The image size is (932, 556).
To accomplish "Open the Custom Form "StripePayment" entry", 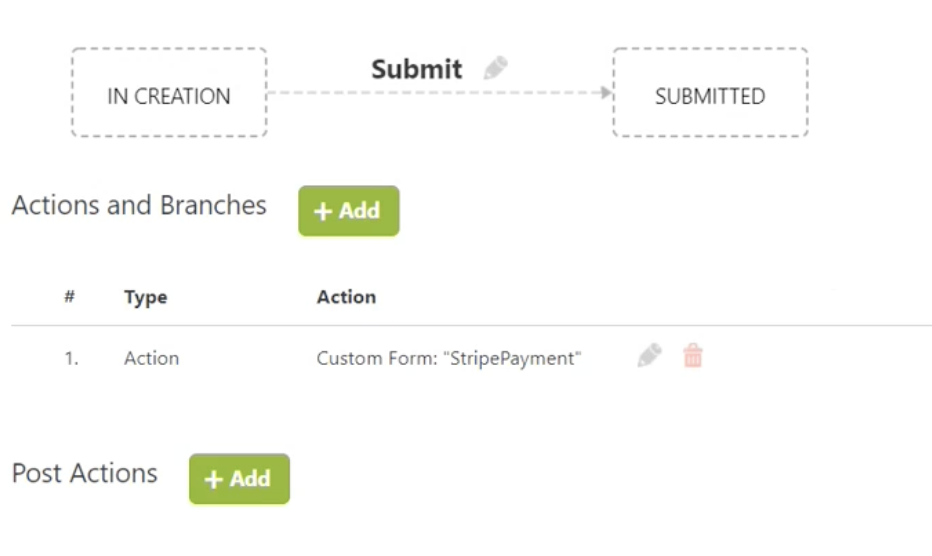I will 449,358.
